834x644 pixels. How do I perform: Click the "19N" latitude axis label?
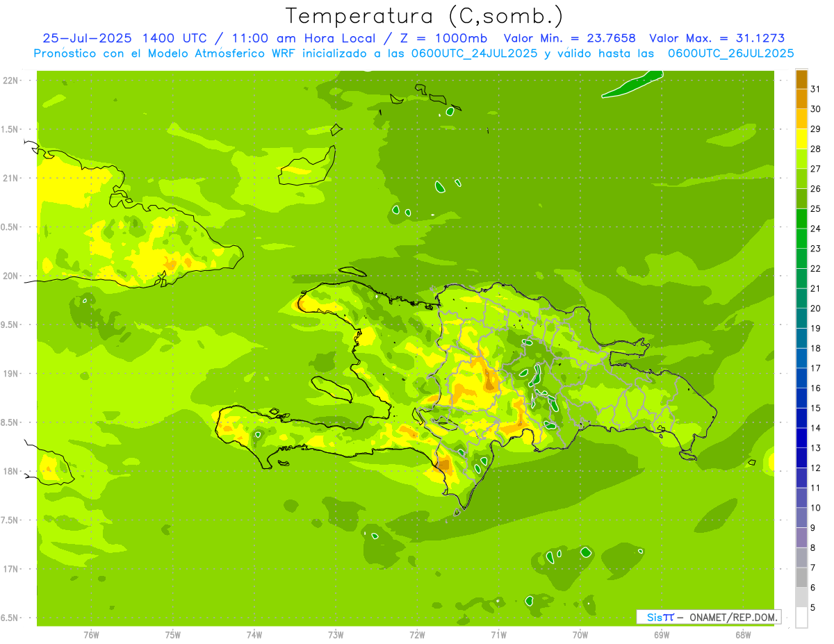pos(10,373)
